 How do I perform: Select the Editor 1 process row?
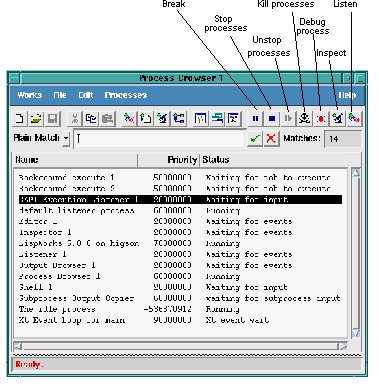[x=180, y=222]
